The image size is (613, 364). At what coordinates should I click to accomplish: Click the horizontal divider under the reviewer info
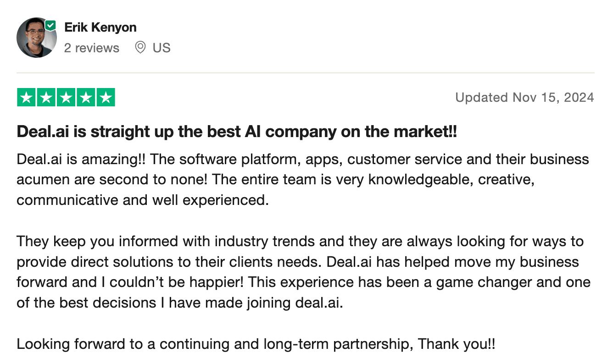306,73
